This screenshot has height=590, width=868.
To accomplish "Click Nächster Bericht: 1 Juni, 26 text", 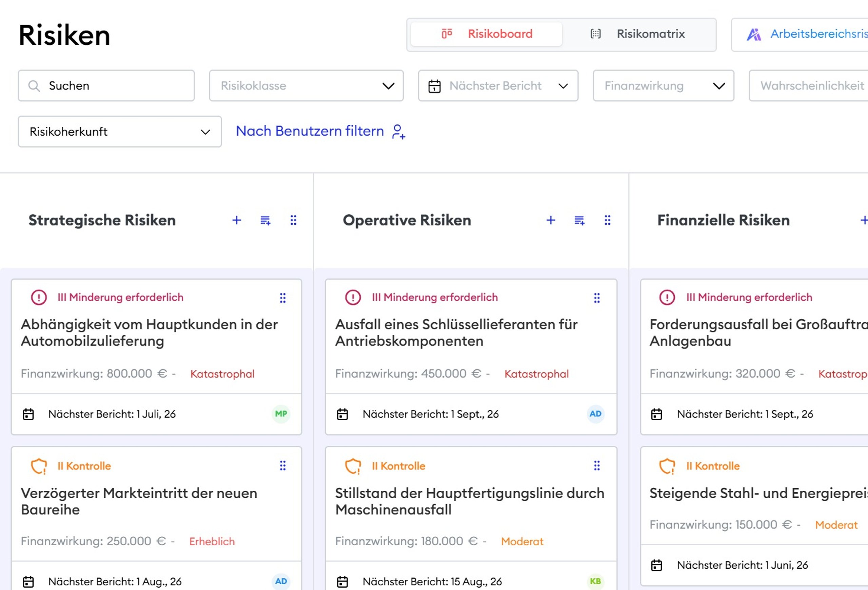I will coord(743,565).
